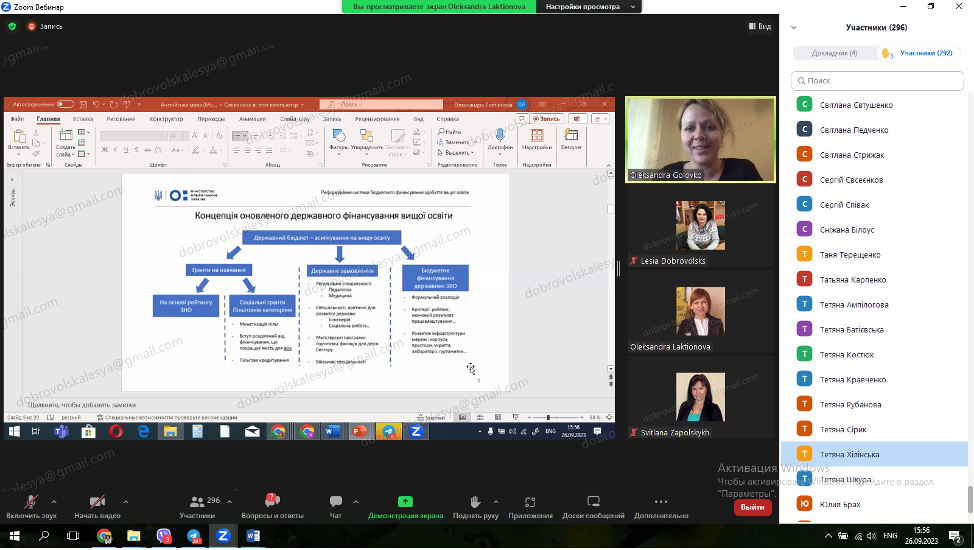Click the green encryption shield icon
The image size is (974, 550).
tap(12, 26)
